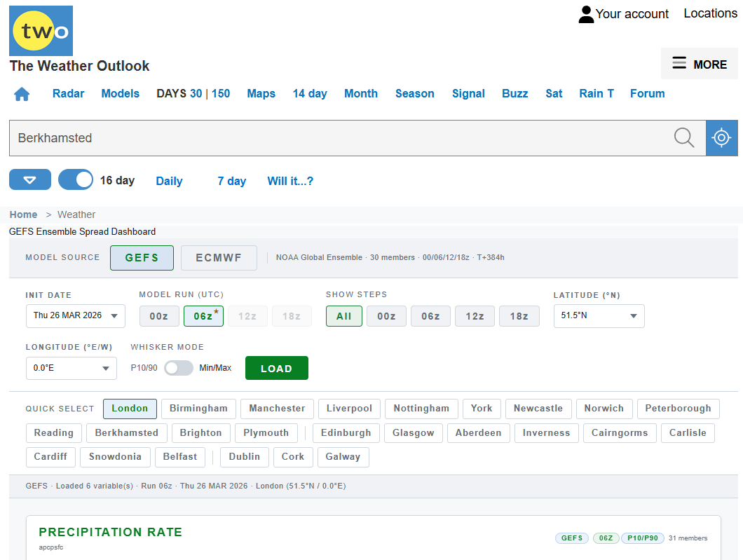Quick select Reading
This screenshot has height=560, width=743.
[53, 433]
